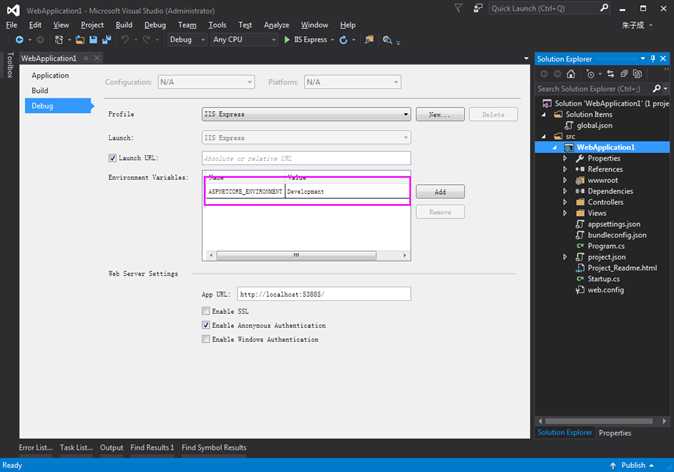Screen dimensions: 674x472
Task: Expand the Properties node in Solution Explorer
Action: pyautogui.click(x=565, y=158)
